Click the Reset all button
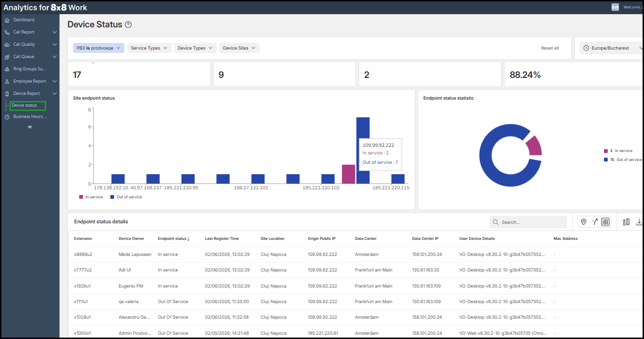The height and width of the screenshot is (339, 644). (550, 48)
